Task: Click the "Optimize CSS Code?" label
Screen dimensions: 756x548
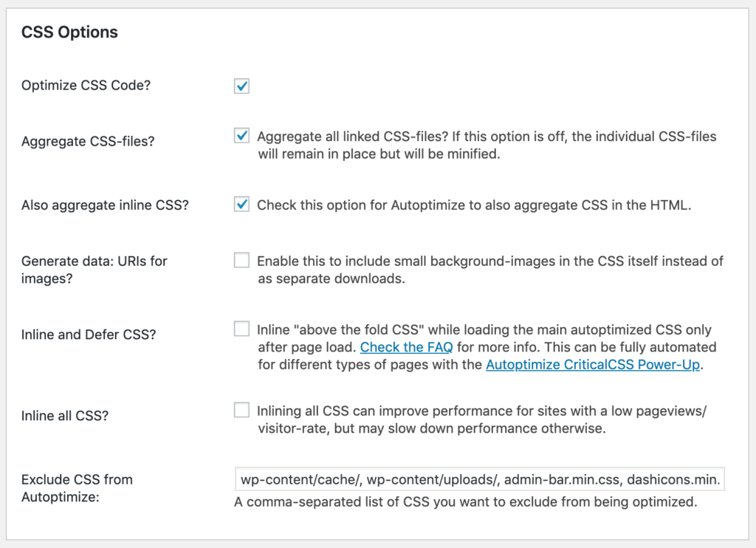Action: click(x=85, y=86)
